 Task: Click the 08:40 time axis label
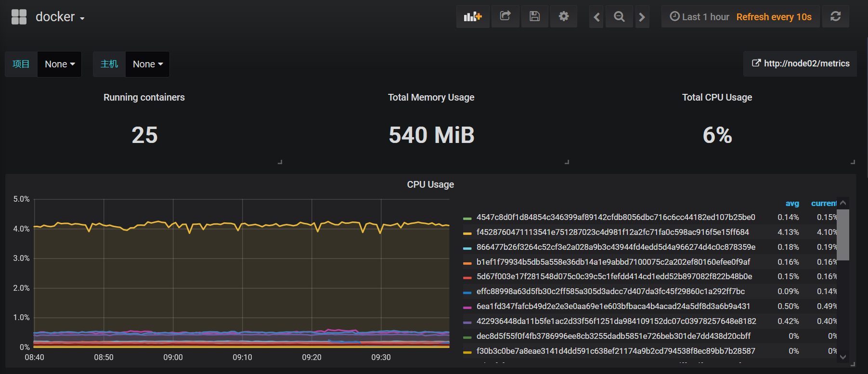click(x=34, y=357)
